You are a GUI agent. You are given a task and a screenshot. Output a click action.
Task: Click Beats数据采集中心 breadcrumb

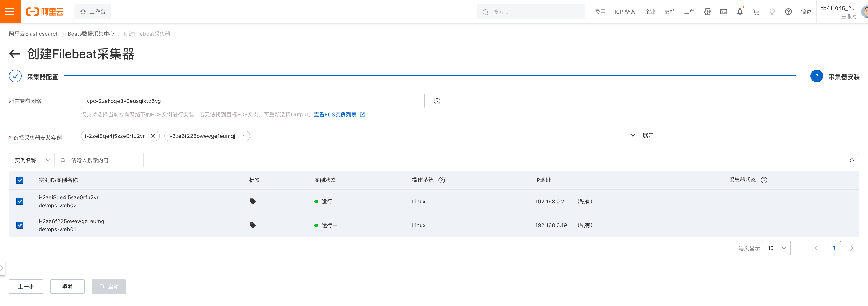(91, 34)
